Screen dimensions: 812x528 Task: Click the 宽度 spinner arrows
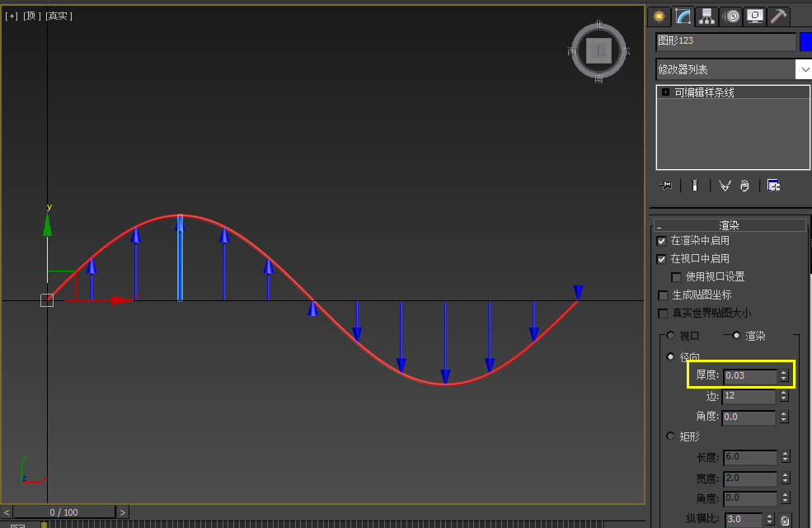pos(786,478)
